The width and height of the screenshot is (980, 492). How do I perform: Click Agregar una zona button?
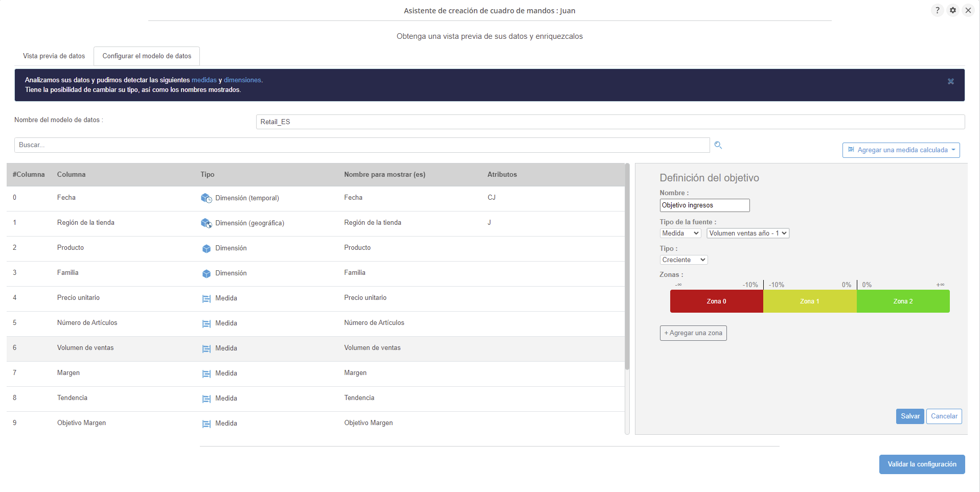[x=693, y=333]
